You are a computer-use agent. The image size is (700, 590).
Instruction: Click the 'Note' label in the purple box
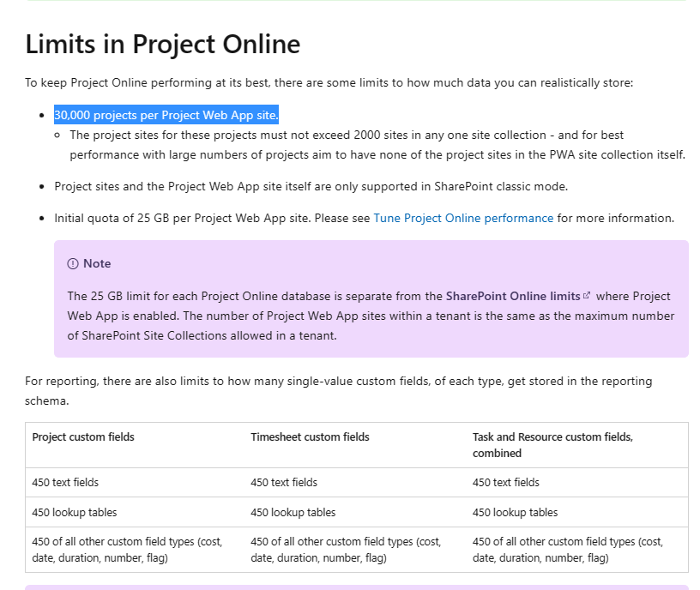pos(97,264)
